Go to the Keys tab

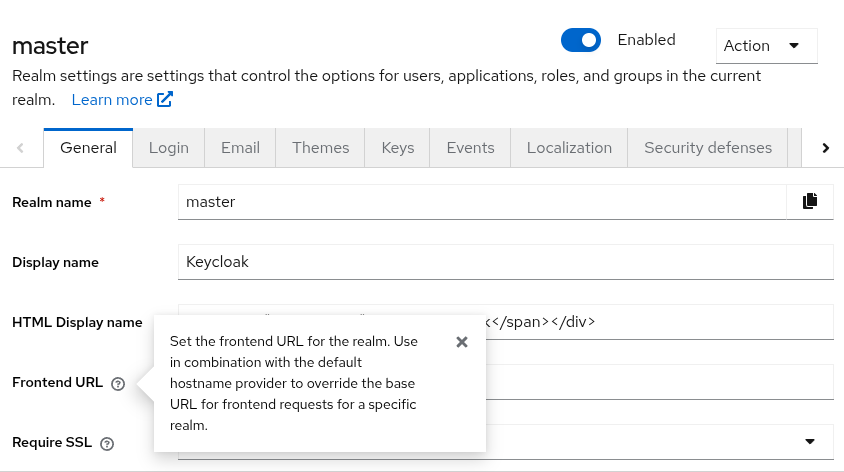(397, 148)
